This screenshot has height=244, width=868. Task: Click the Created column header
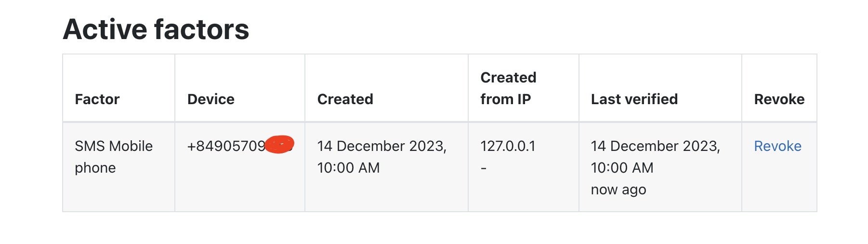345,99
